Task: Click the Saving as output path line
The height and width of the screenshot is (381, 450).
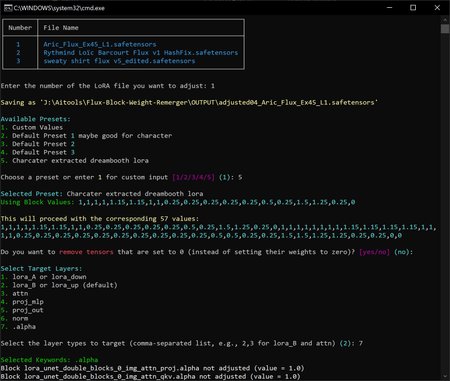Action: coord(189,102)
